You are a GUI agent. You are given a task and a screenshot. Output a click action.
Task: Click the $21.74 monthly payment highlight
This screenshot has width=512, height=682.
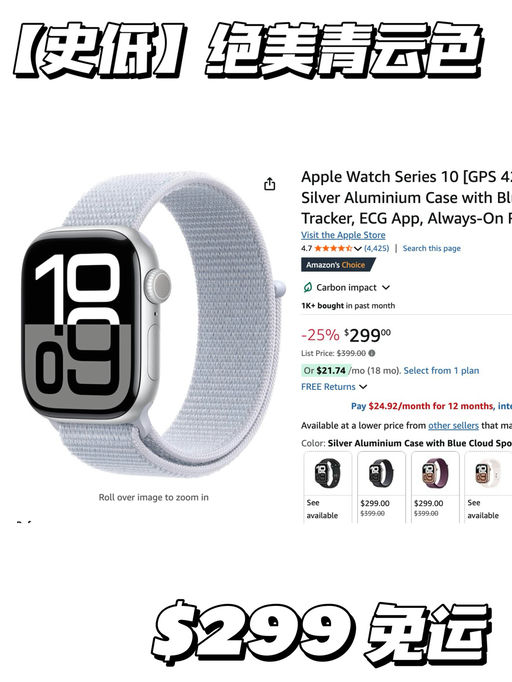click(x=331, y=371)
